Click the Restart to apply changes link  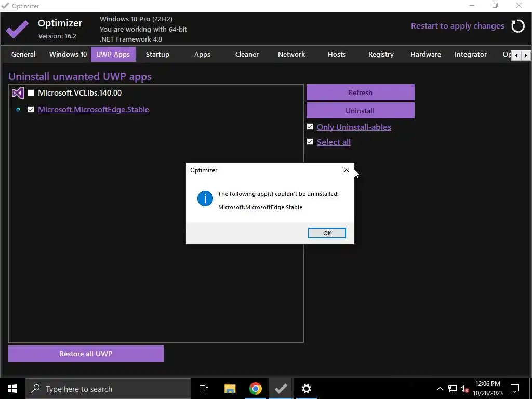pos(457,26)
